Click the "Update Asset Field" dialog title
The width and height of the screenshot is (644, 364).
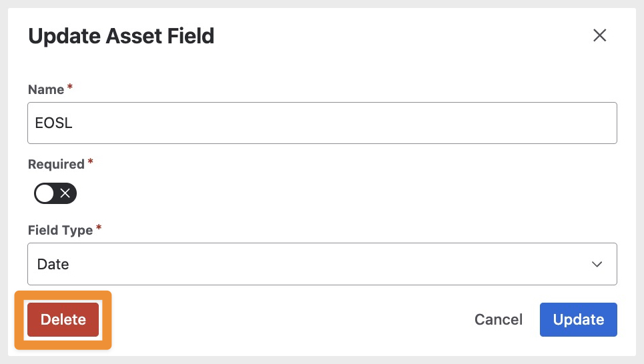pos(121,35)
